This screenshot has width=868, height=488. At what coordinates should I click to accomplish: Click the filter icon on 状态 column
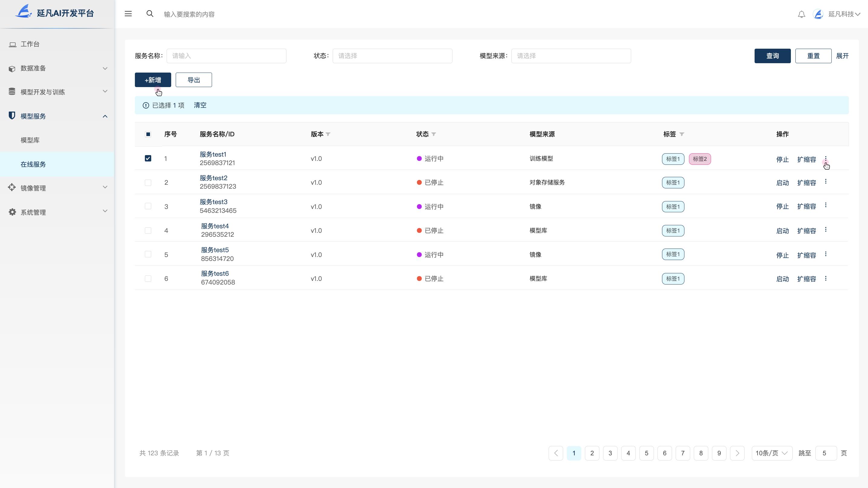[434, 134]
